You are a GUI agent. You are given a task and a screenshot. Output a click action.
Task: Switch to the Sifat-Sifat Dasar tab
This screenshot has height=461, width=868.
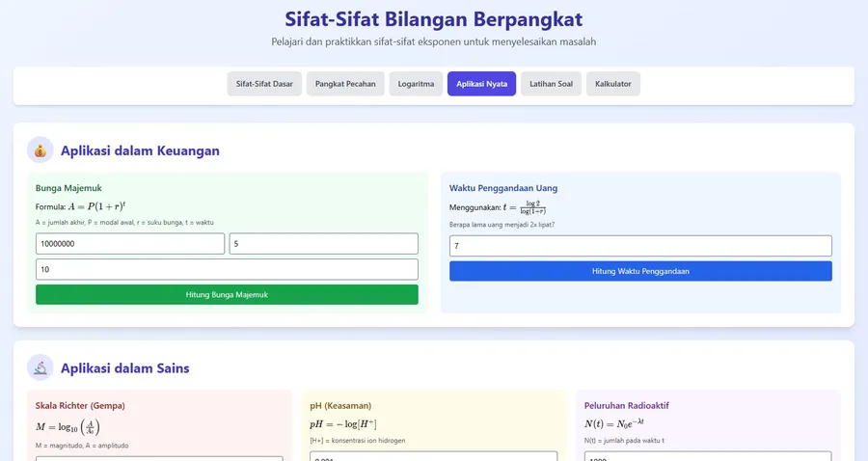click(x=264, y=84)
